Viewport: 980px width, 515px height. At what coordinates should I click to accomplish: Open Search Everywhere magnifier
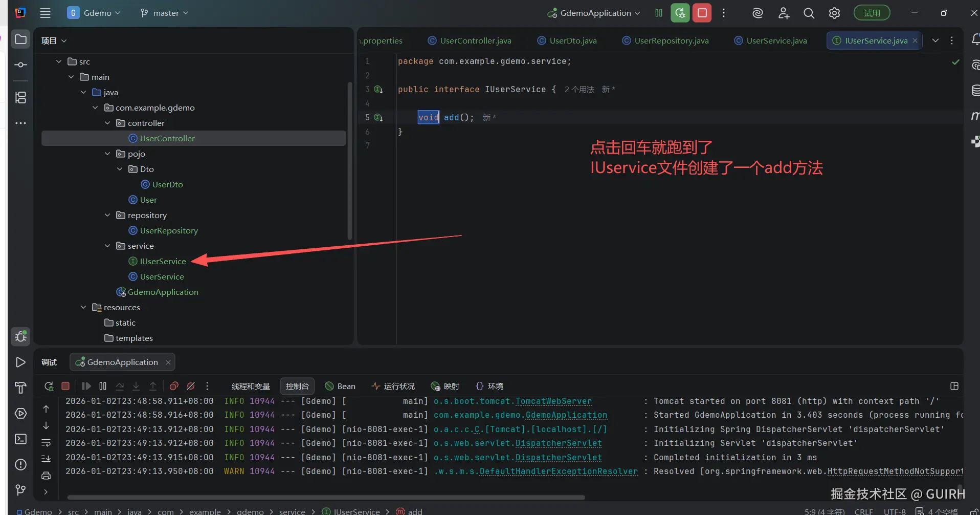click(809, 13)
